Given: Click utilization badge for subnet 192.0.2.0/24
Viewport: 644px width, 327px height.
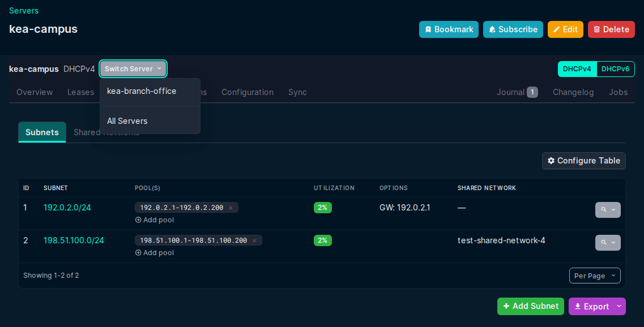Looking at the screenshot, I should (322, 208).
